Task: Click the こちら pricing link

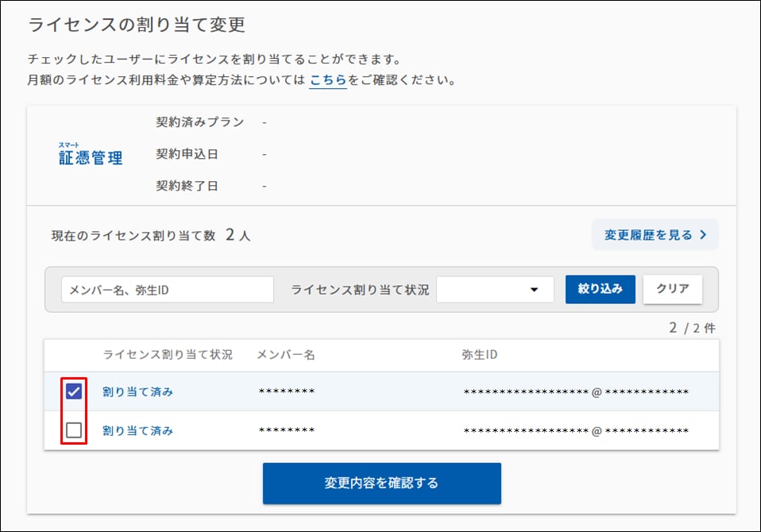Action: pos(327,80)
